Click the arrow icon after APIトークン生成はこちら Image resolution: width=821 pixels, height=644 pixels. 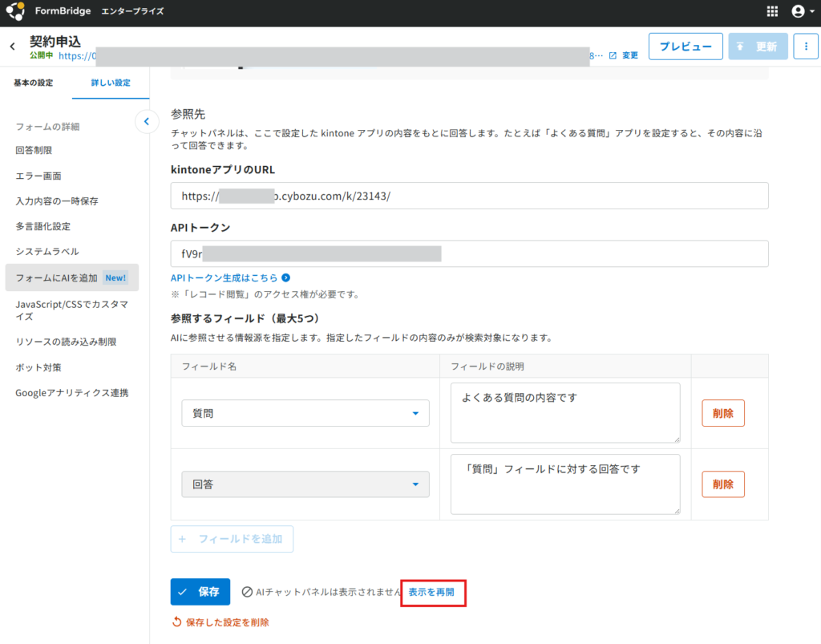[x=286, y=277]
